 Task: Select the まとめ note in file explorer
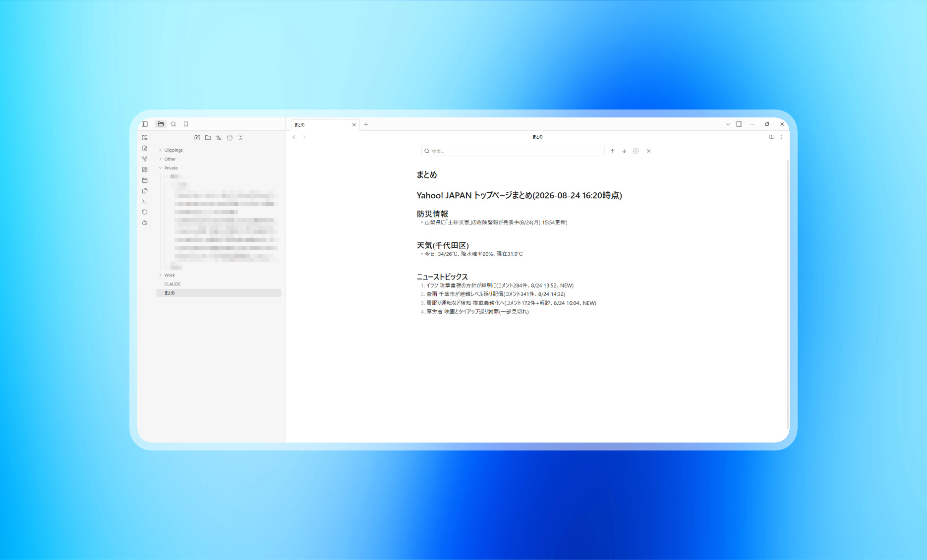tap(219, 293)
